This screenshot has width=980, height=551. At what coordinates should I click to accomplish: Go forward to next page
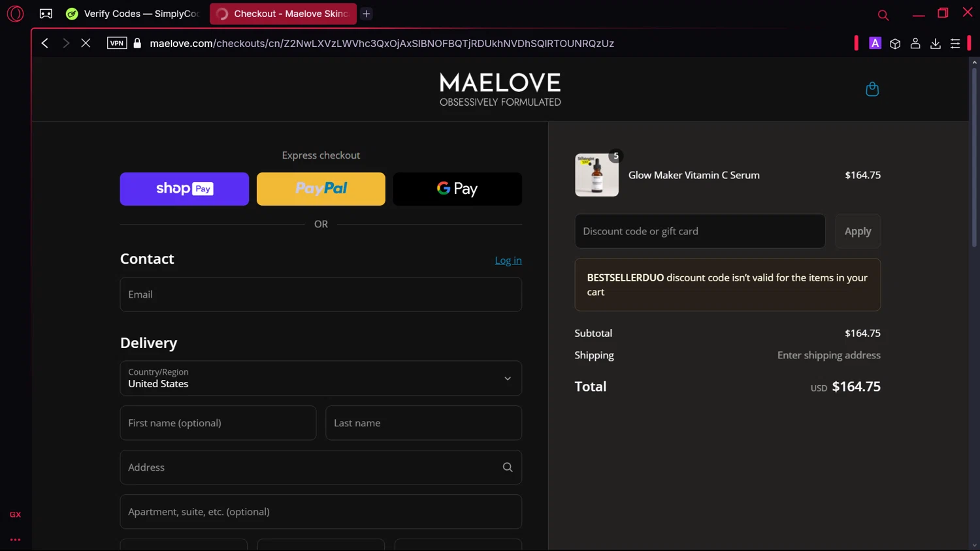65,43
